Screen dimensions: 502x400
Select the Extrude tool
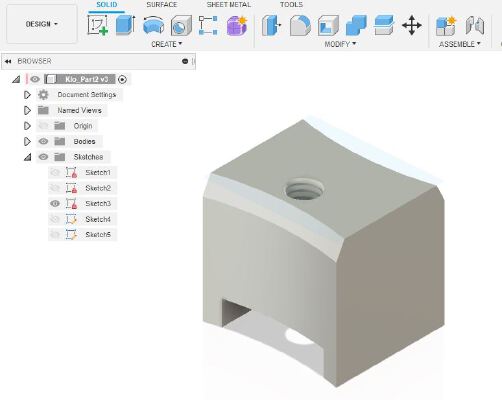pos(125,25)
